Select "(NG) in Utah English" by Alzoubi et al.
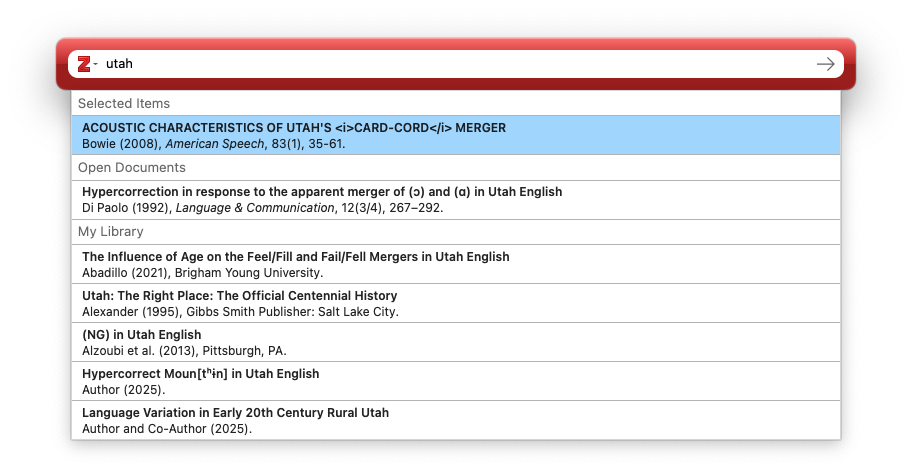This screenshot has width=912, height=467. [456, 342]
